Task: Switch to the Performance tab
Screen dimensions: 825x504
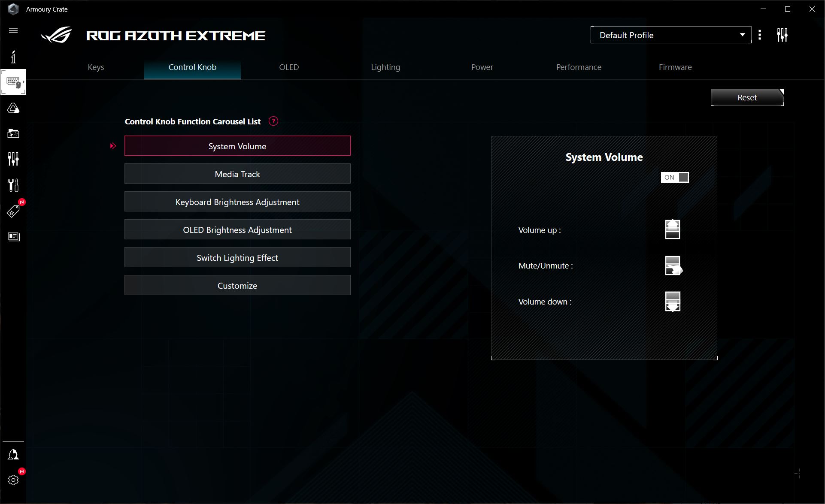Action: [579, 67]
